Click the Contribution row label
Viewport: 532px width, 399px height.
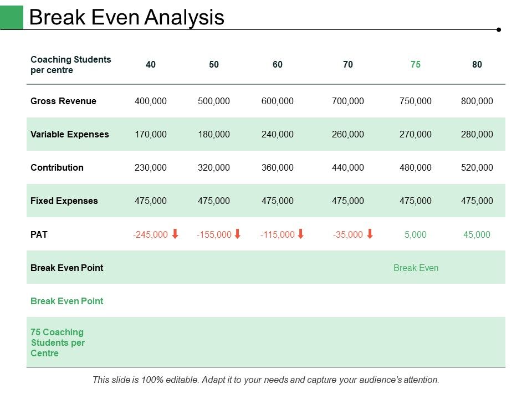(x=57, y=167)
